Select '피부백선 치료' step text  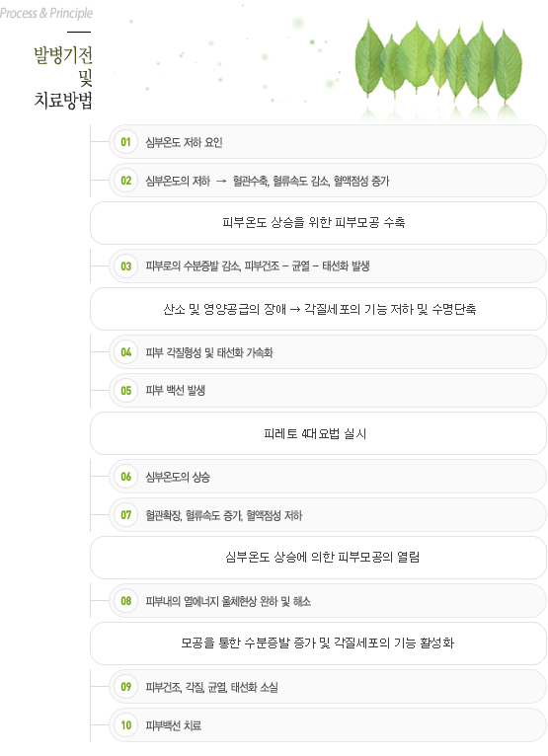(173, 725)
